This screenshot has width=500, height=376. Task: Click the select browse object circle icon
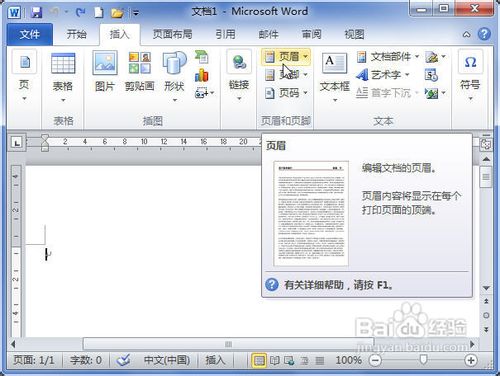pyautogui.click(x=486, y=315)
